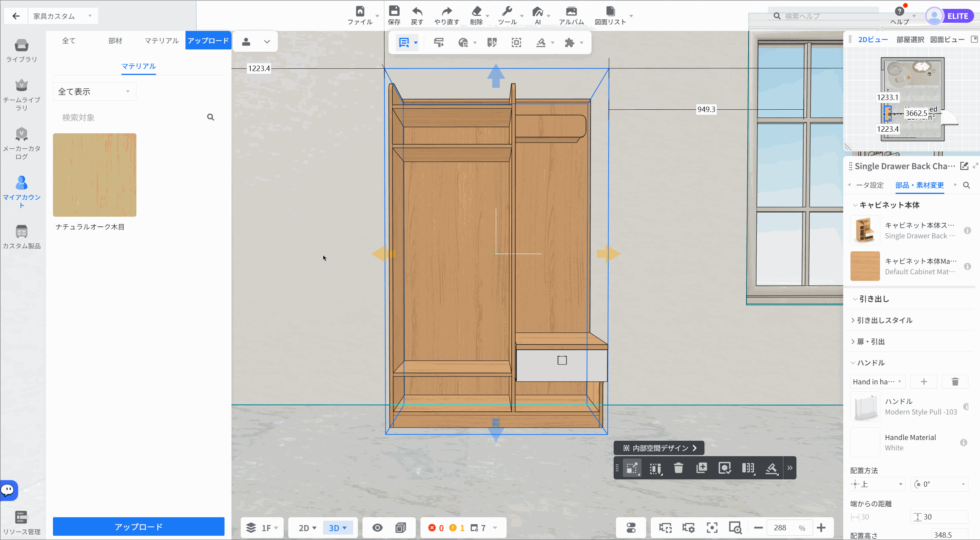Toggle the switch control in bottom bar
Viewport: 980px width, 540px height.
(x=631, y=528)
